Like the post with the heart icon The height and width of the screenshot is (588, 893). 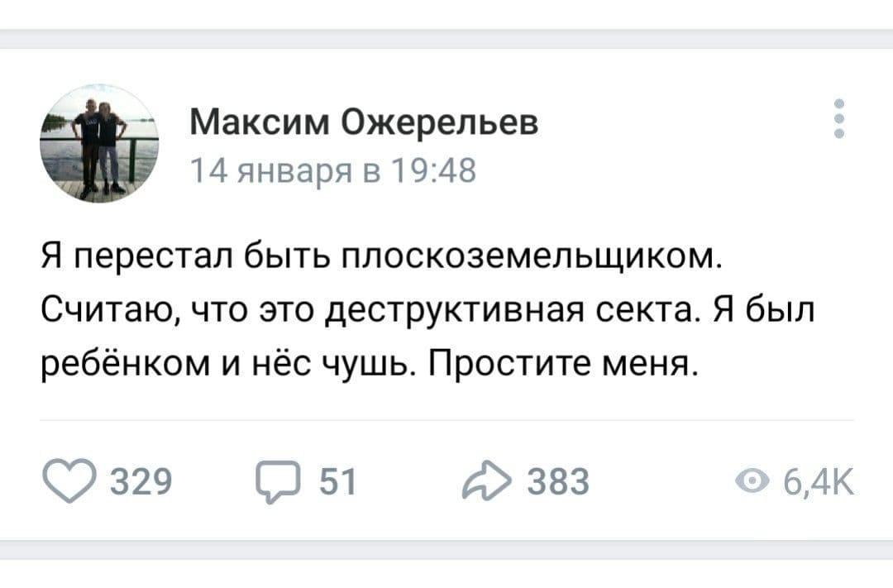71,480
